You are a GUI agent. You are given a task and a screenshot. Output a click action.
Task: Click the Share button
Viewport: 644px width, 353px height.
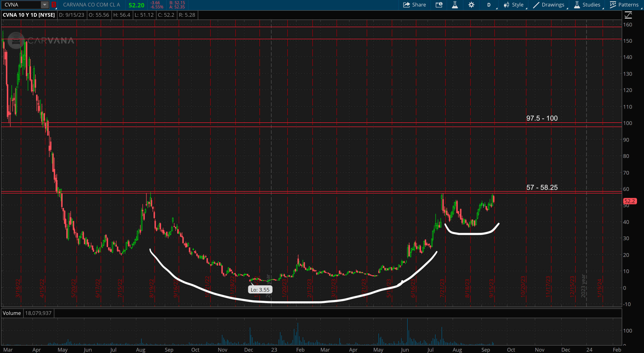tap(414, 4)
